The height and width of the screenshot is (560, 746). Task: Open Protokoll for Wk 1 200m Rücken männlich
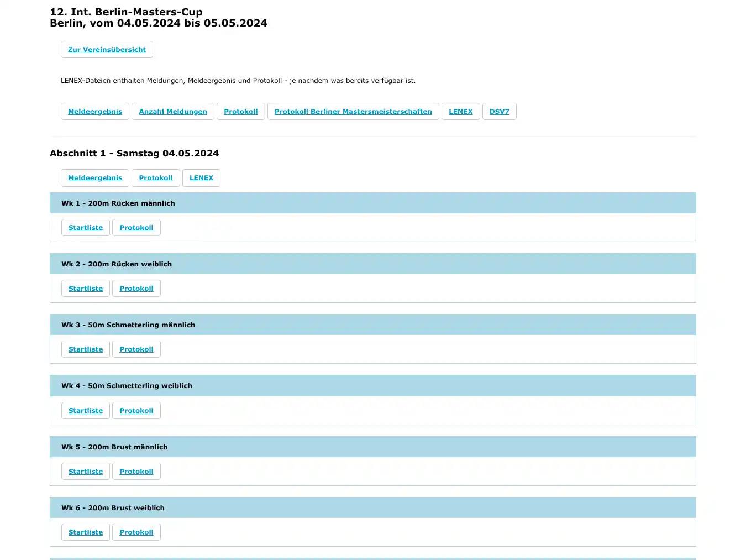[136, 227]
